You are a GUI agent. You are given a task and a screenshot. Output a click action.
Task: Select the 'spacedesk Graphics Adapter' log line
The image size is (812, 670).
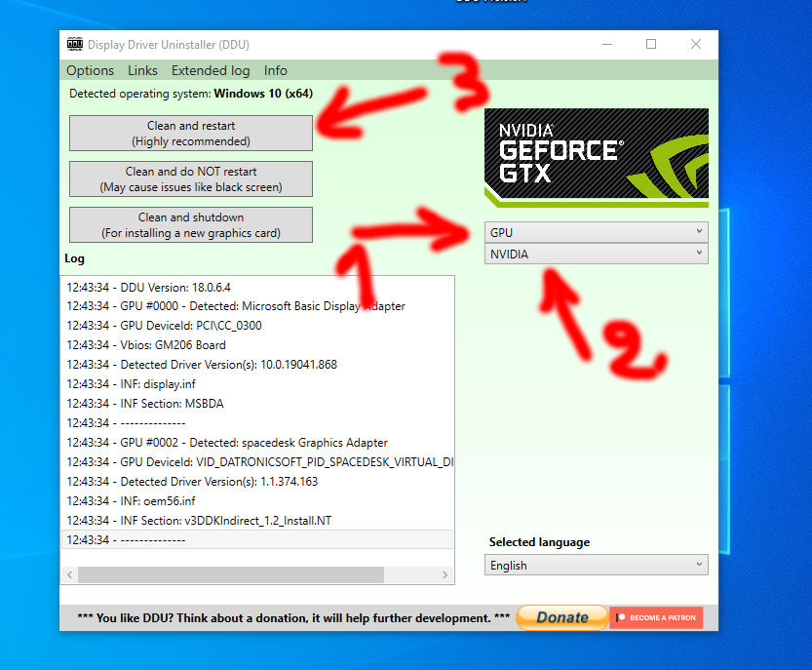257,443
